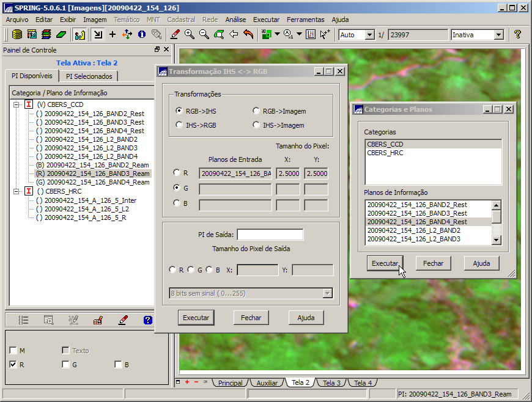Viewport: 532px width, 402px height.
Task: Open the Imagem menu
Action: (x=95, y=20)
